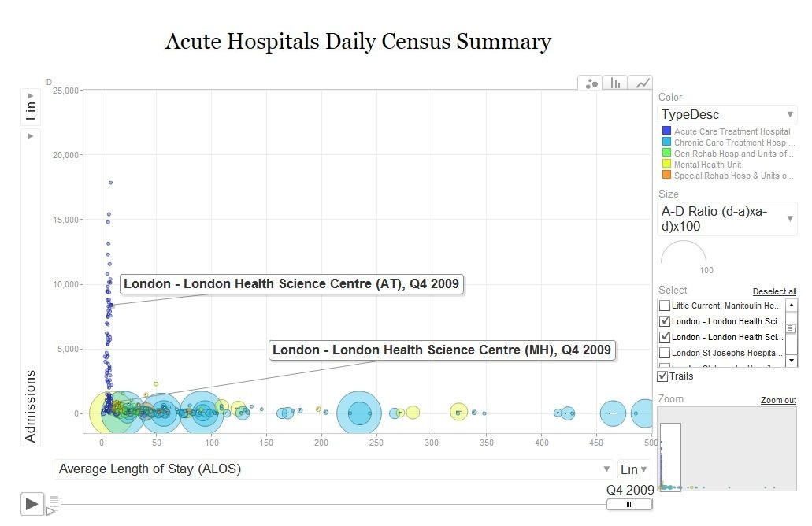
Task: Click the Deselect all link
Action: (774, 291)
